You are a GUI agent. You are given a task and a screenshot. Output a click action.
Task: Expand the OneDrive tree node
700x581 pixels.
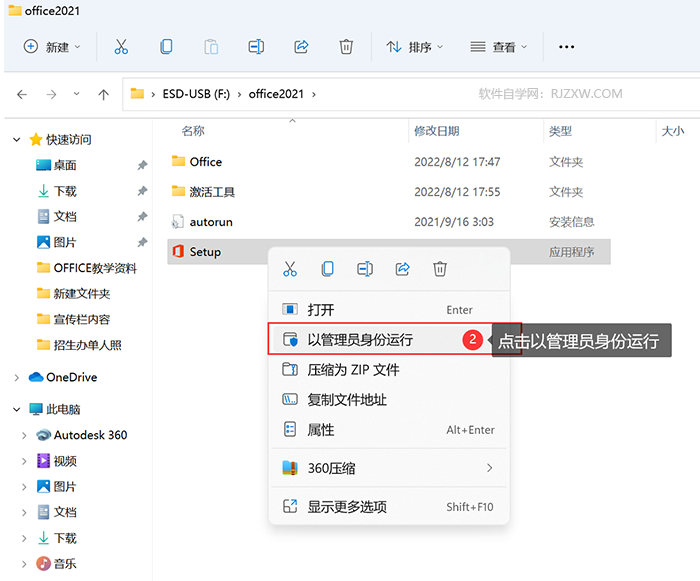pos(17,378)
